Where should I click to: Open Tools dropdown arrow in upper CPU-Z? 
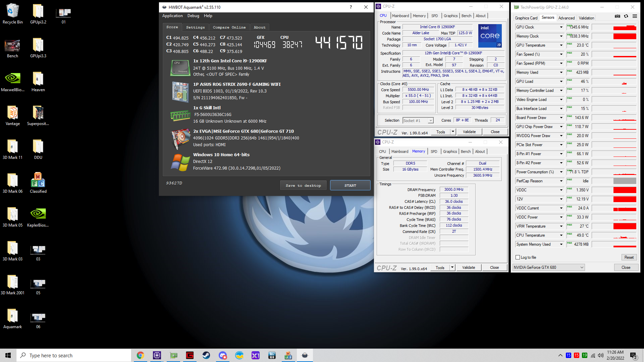point(453,132)
